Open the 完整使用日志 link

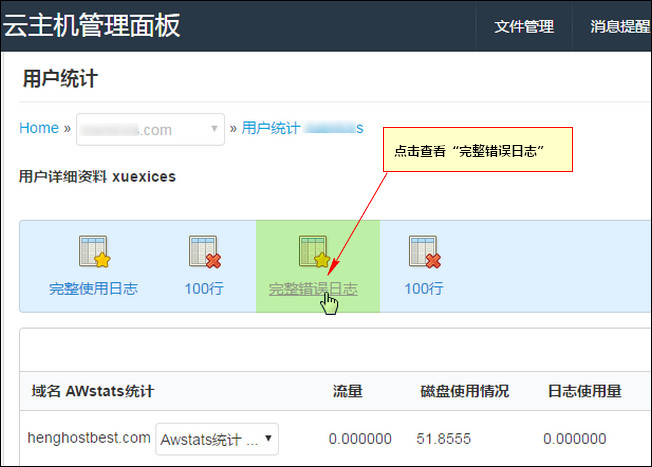93,289
